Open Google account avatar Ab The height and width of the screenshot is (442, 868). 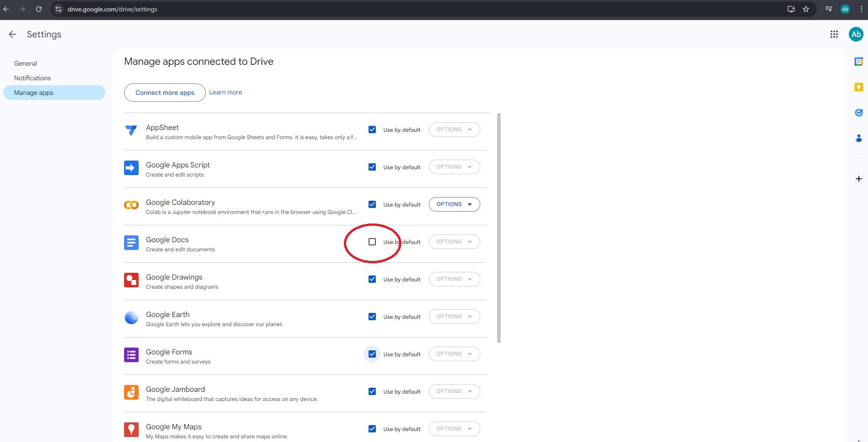tap(856, 34)
